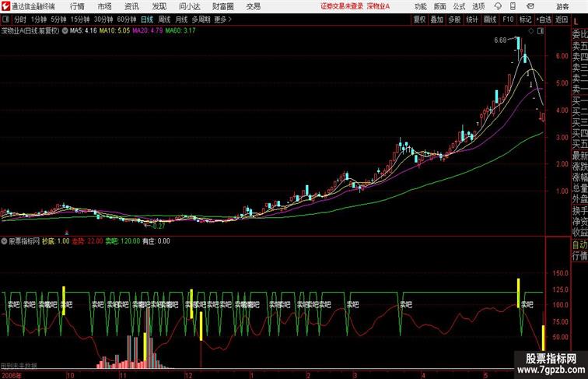Click the 复权 button
This screenshot has width=588, height=379.
pyautogui.click(x=420, y=19)
